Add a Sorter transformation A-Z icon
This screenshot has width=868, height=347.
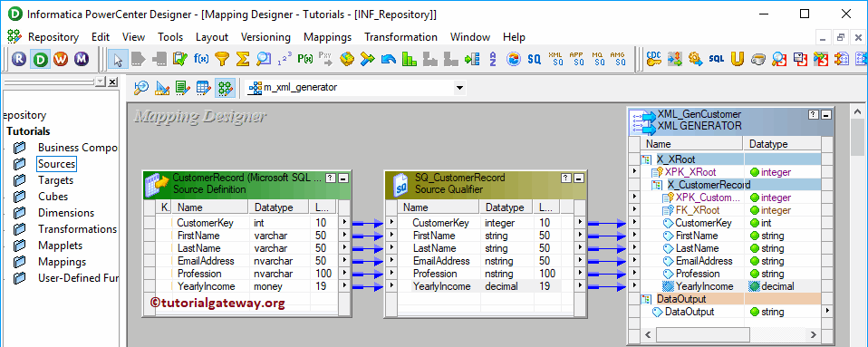click(493, 59)
